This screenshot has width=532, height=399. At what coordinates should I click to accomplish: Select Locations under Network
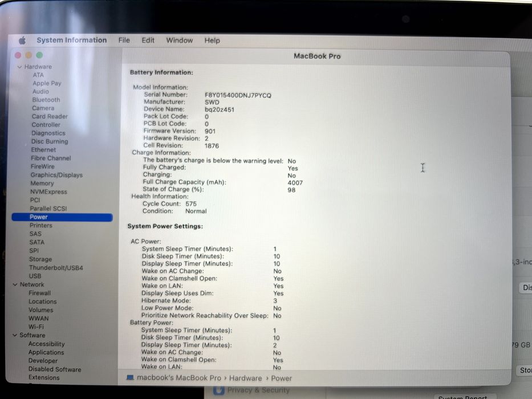43,302
